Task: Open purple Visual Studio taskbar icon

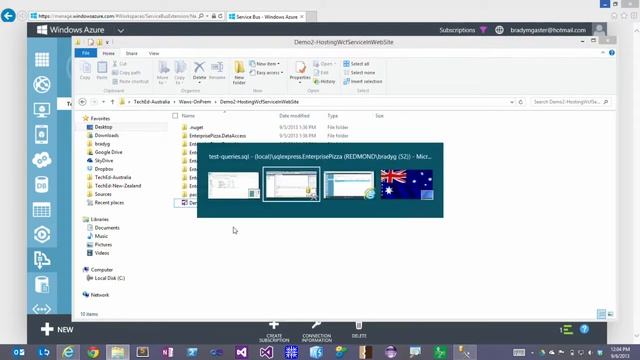Action: [241, 352]
